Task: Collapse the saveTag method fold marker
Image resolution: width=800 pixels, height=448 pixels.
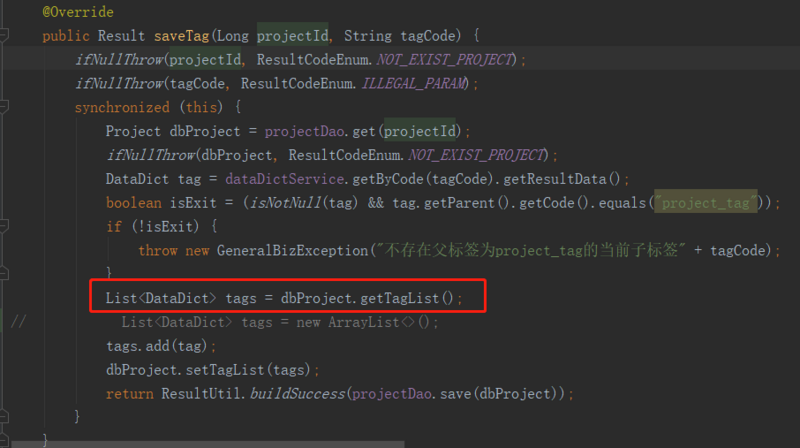Action: click(x=4, y=35)
